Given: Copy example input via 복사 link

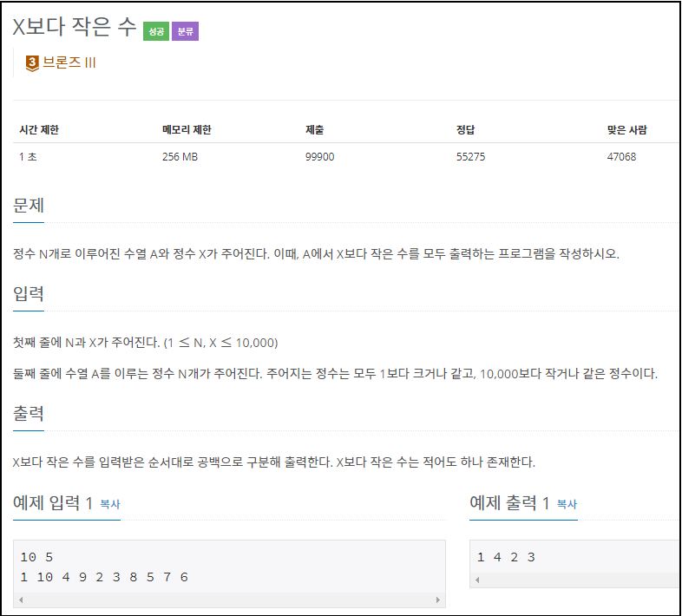Looking at the screenshot, I should pyautogui.click(x=110, y=504).
